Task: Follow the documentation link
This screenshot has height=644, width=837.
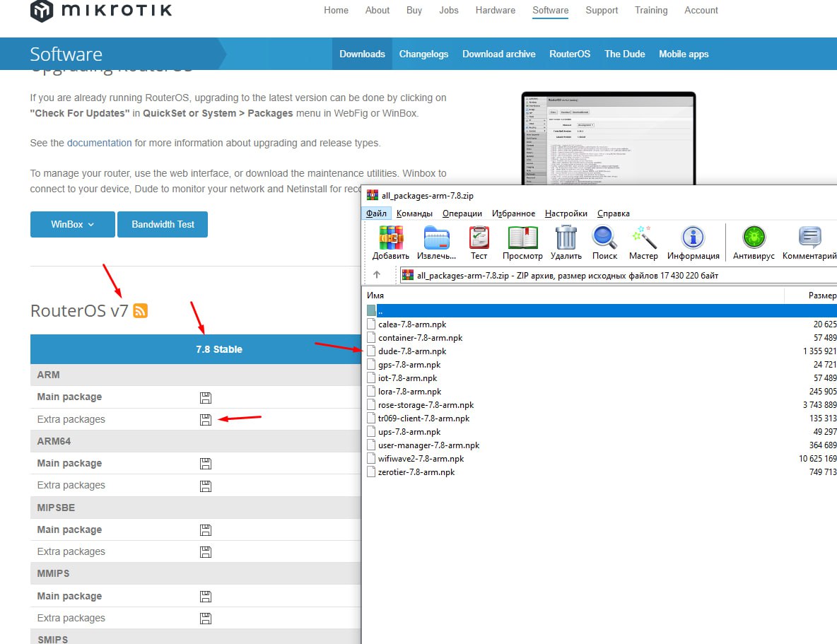Action: 99,143
